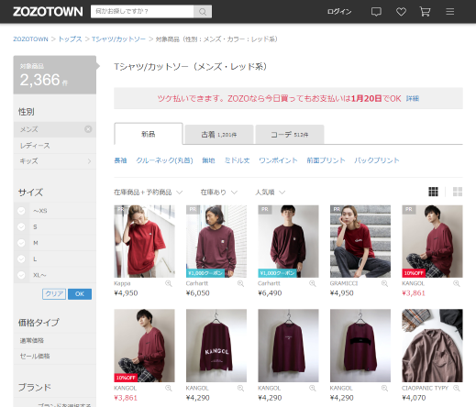Filter by ワンポイント tag

click(278, 160)
